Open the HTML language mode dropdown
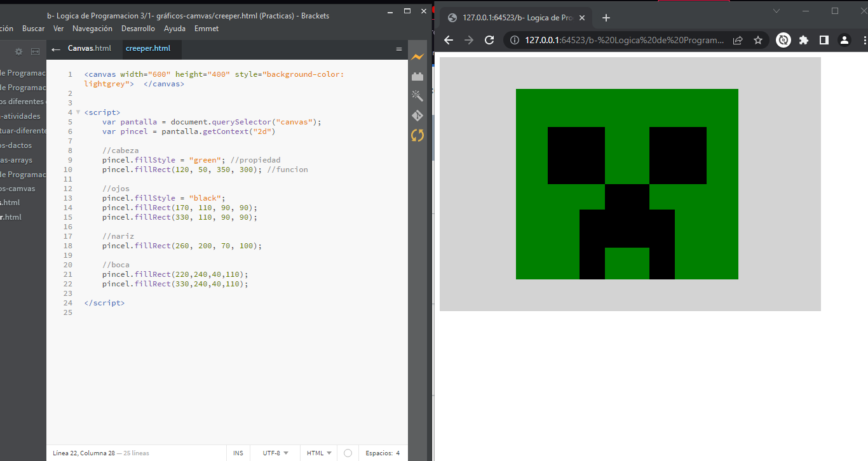868x461 pixels. [x=319, y=453]
